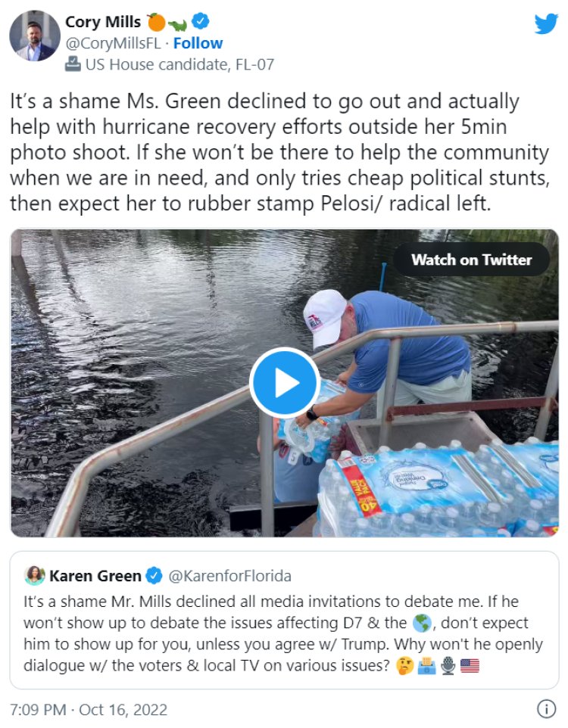Click Cory Mills' blue verified badge
This screenshot has width=568, height=728.
point(201,21)
